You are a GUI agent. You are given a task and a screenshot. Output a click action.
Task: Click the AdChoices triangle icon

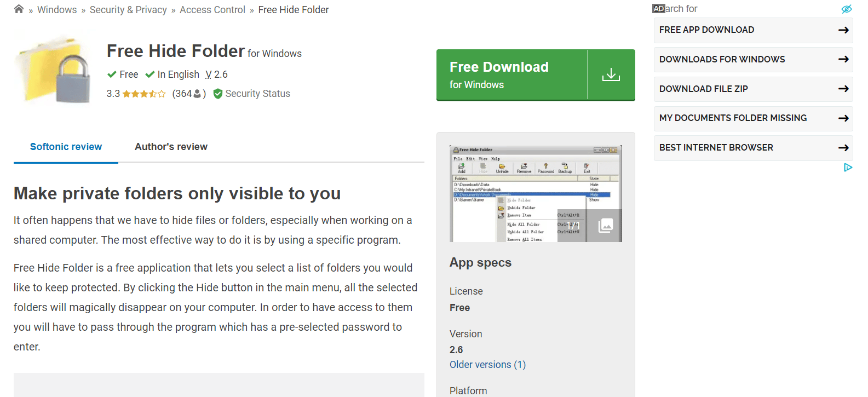pyautogui.click(x=848, y=168)
